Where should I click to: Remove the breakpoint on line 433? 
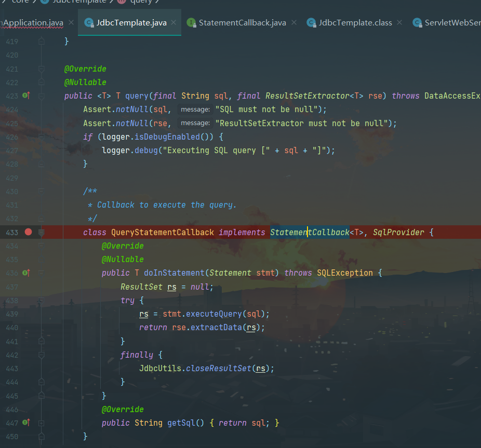[28, 232]
